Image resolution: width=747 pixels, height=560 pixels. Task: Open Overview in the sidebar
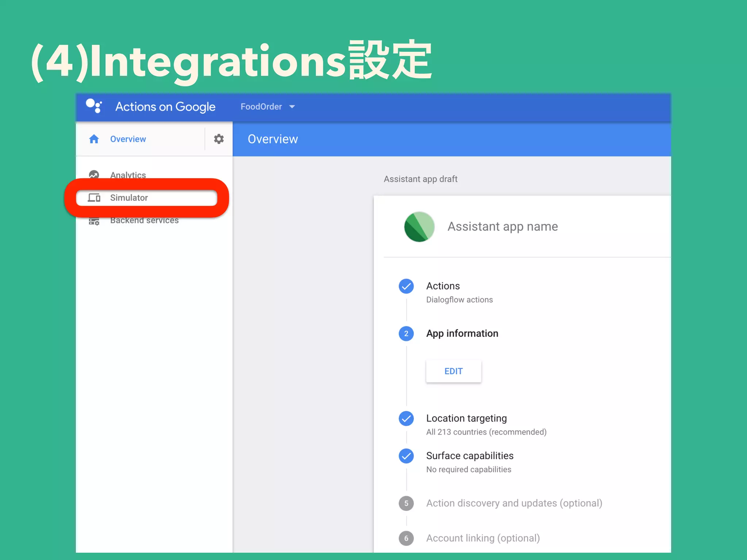128,139
